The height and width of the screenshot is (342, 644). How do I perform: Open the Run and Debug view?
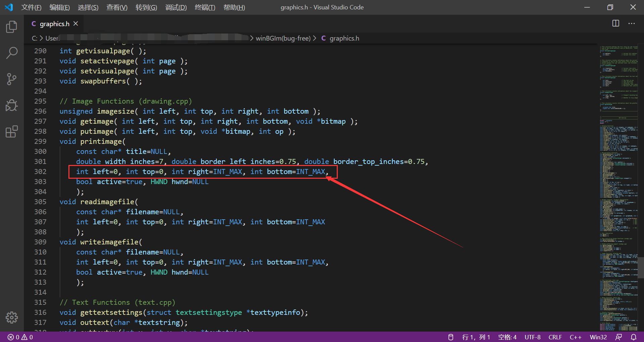point(12,105)
